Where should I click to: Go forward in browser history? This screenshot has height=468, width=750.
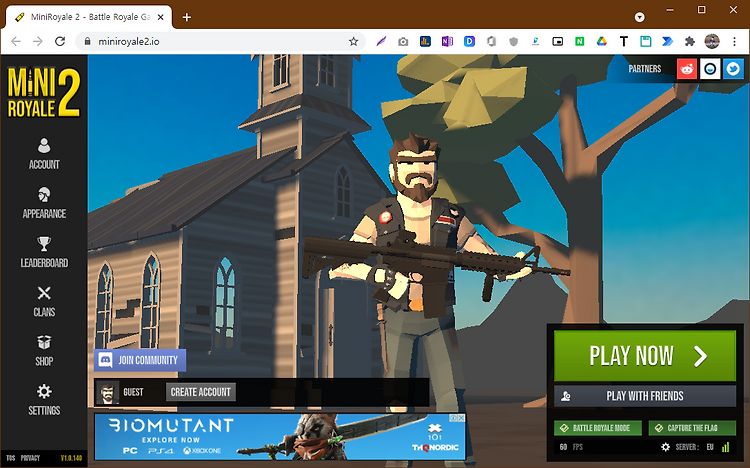pyautogui.click(x=38, y=42)
